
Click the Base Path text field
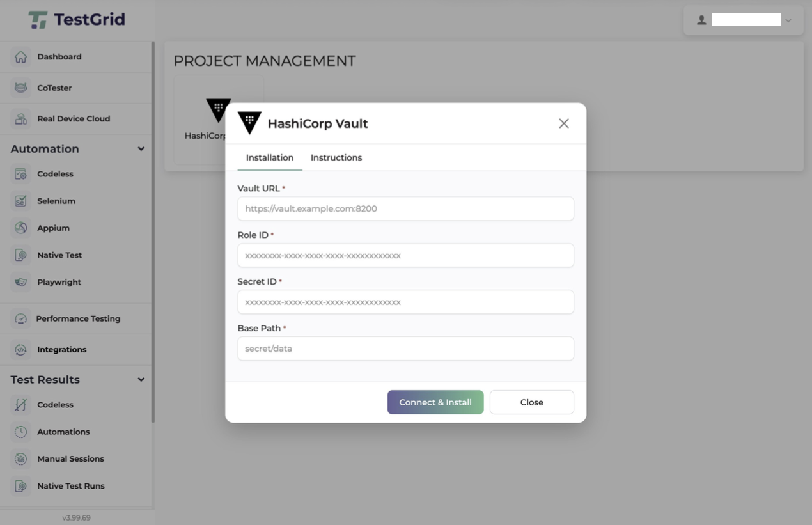pos(405,349)
